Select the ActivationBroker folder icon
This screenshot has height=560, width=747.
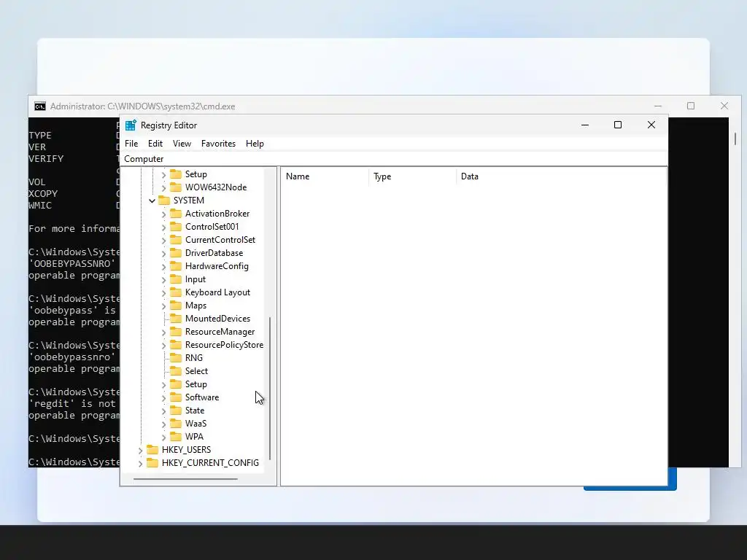[x=176, y=214]
